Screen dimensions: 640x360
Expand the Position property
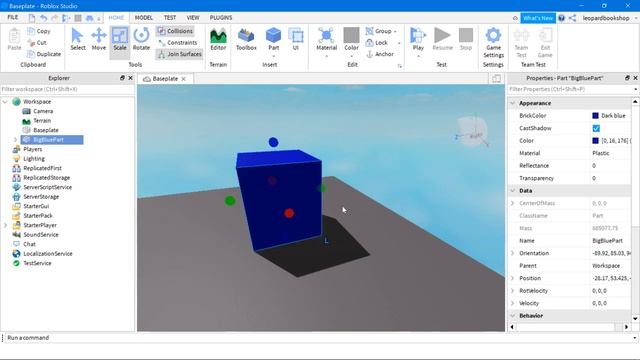[x=513, y=278]
